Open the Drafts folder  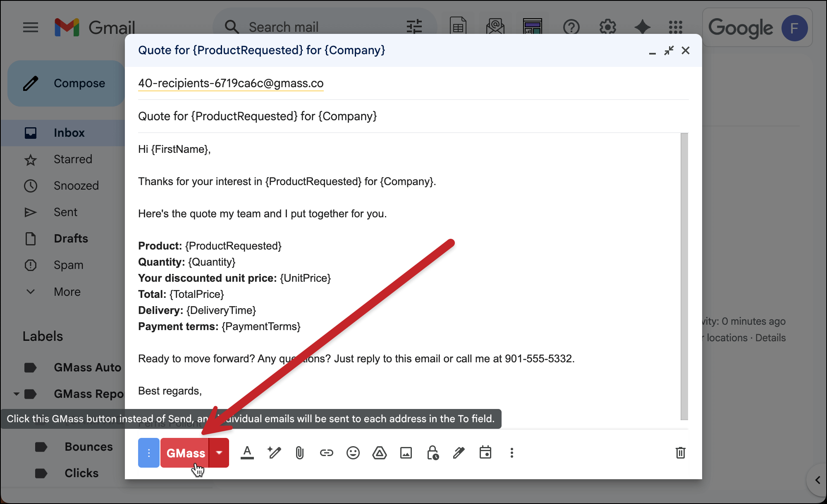[x=71, y=238]
